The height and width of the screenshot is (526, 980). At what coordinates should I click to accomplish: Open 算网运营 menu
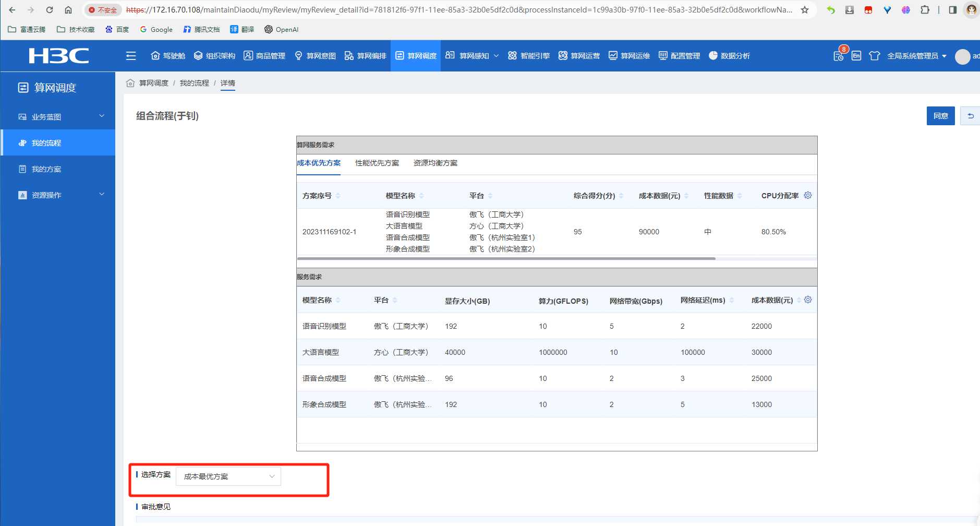579,56
